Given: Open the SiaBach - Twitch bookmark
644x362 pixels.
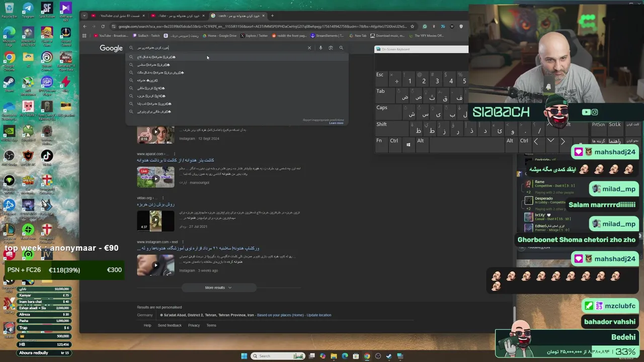Looking at the screenshot, I should pyautogui.click(x=146, y=36).
